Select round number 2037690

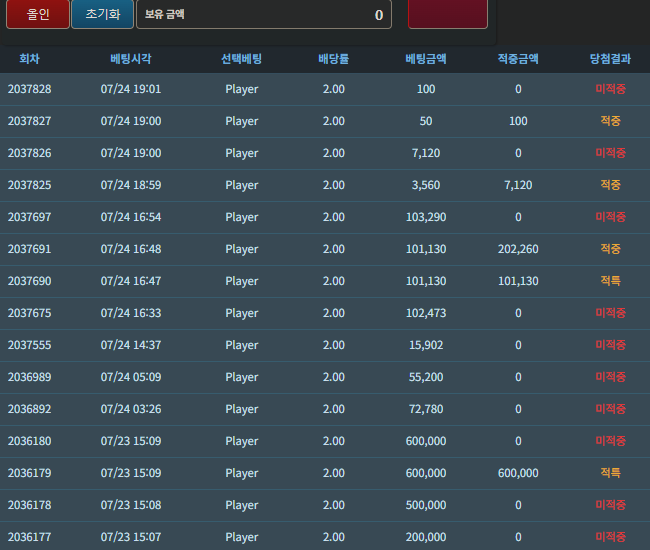pos(29,281)
